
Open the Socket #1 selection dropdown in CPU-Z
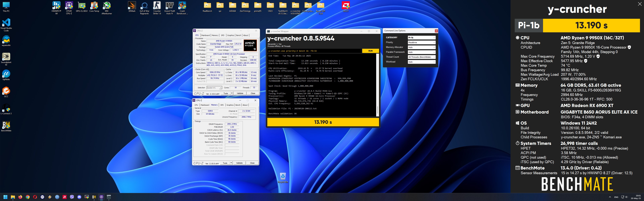point(214,88)
